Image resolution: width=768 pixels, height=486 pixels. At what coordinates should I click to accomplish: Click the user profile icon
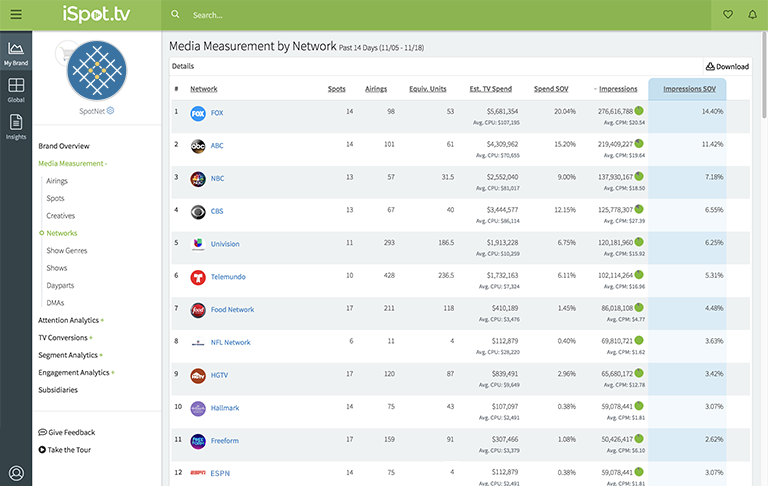click(x=16, y=473)
